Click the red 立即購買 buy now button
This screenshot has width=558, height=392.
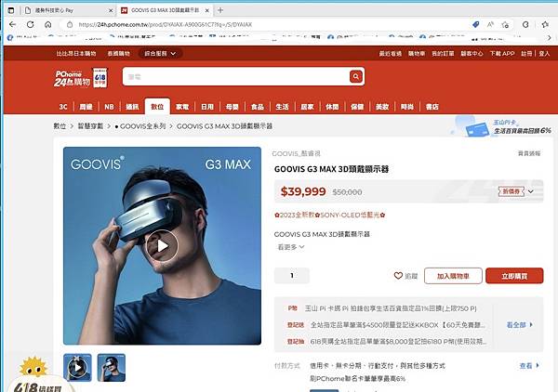pos(514,276)
